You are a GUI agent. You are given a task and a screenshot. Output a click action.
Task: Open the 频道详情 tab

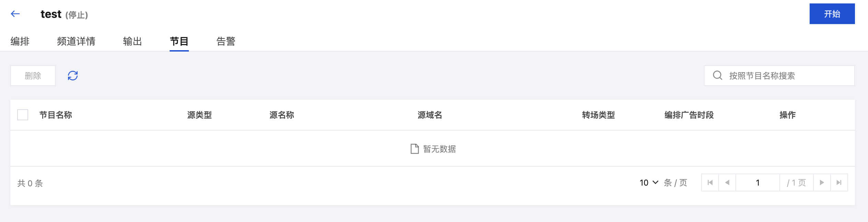pos(76,41)
